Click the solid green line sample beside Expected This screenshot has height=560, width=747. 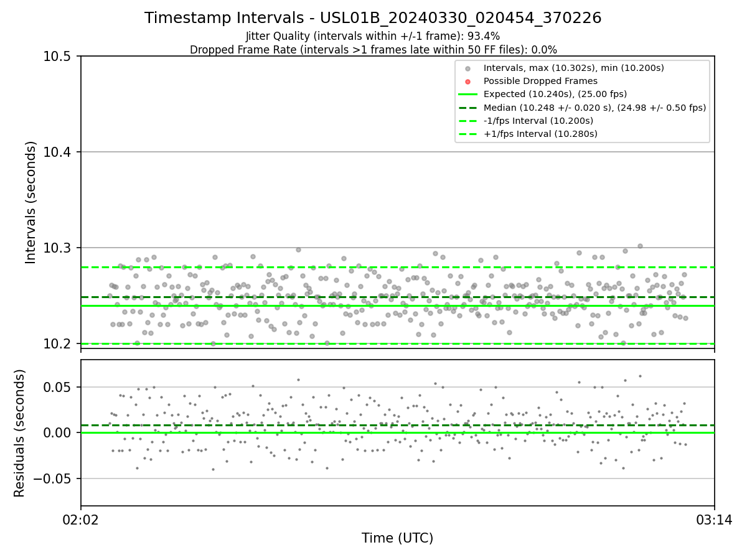468,95
